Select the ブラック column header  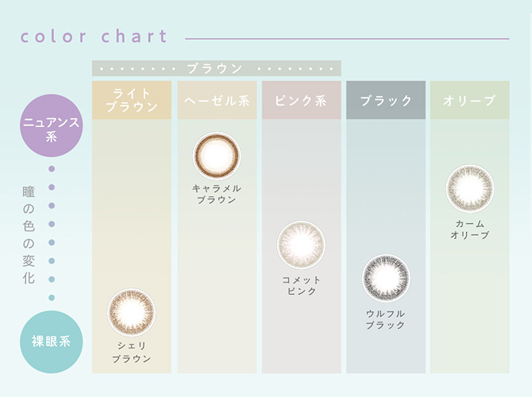[386, 100]
